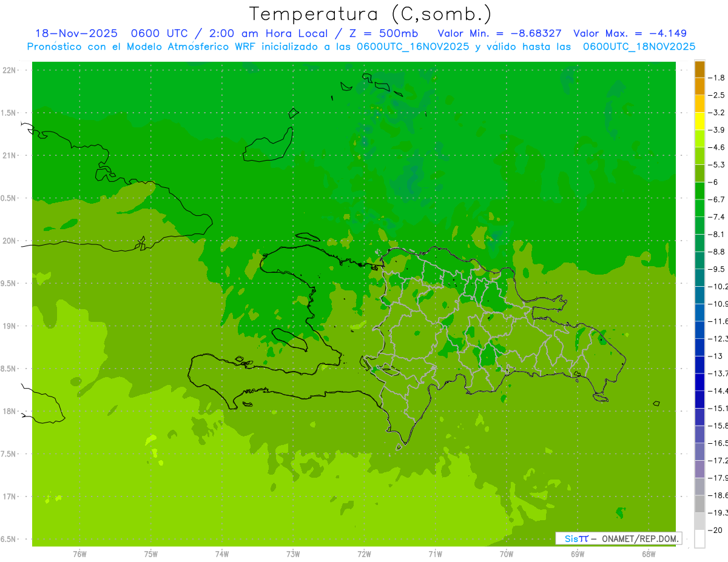The image size is (728, 562).
Task: Click the '71W' longitude label
Action: point(435,554)
